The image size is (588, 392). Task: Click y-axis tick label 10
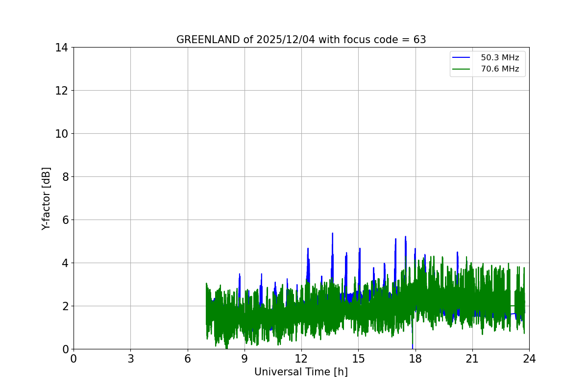click(x=62, y=134)
